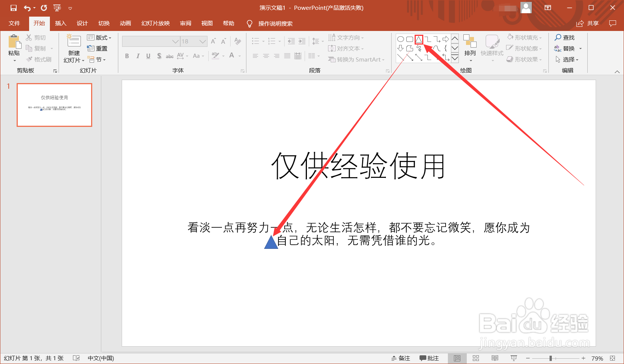Click the 转换为SmartArt icon
Image resolution: width=624 pixels, height=364 pixels.
[x=332, y=59]
